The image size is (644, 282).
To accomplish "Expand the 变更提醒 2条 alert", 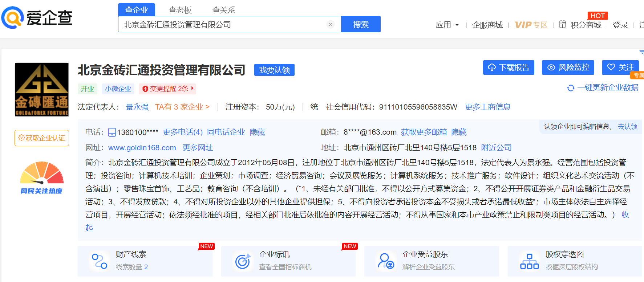I will (x=167, y=89).
